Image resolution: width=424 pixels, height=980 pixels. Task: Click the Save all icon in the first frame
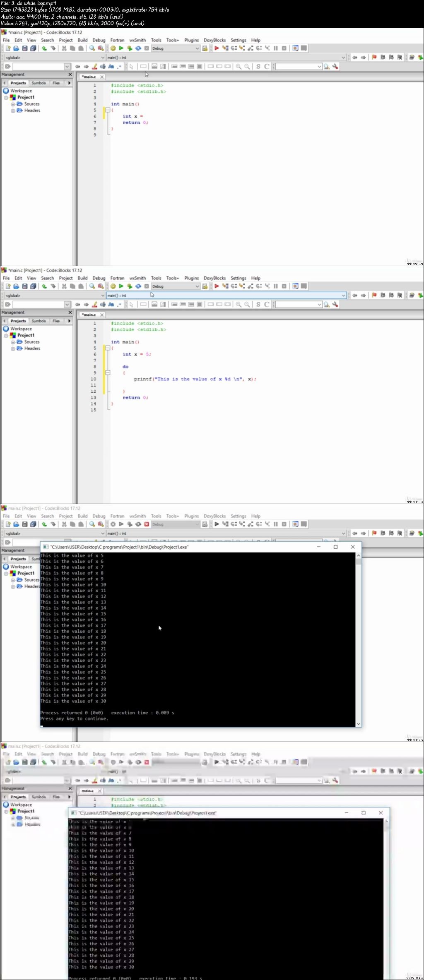(x=33, y=48)
